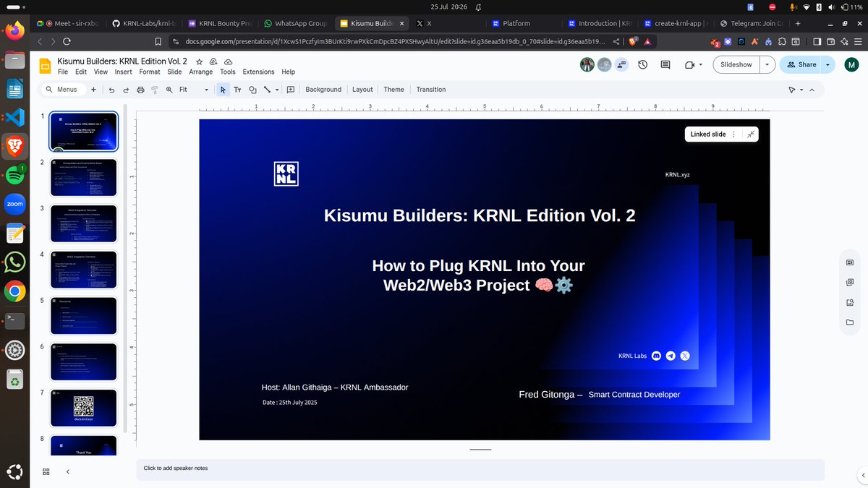The width and height of the screenshot is (868, 488).
Task: Click the Share button
Action: (801, 64)
